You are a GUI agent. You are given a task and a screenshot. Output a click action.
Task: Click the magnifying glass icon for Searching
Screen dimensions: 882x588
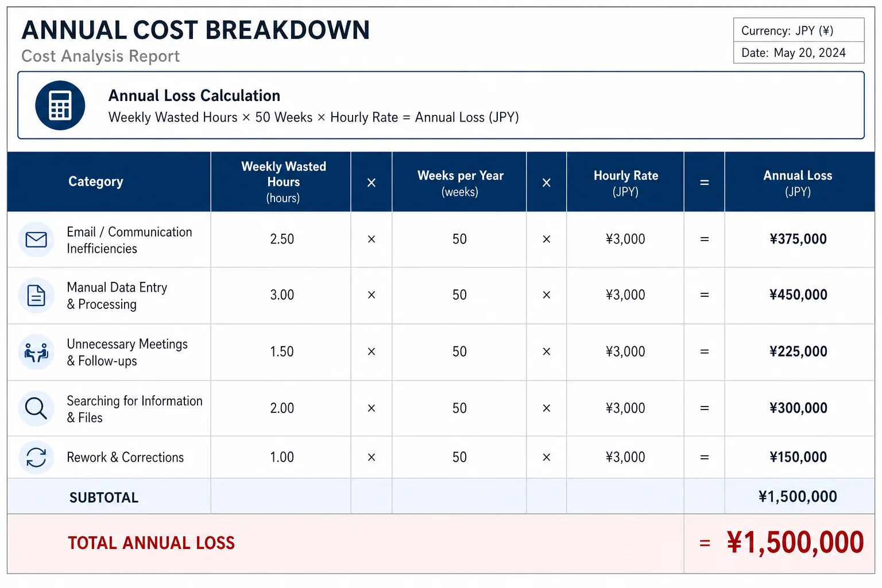tap(36, 408)
